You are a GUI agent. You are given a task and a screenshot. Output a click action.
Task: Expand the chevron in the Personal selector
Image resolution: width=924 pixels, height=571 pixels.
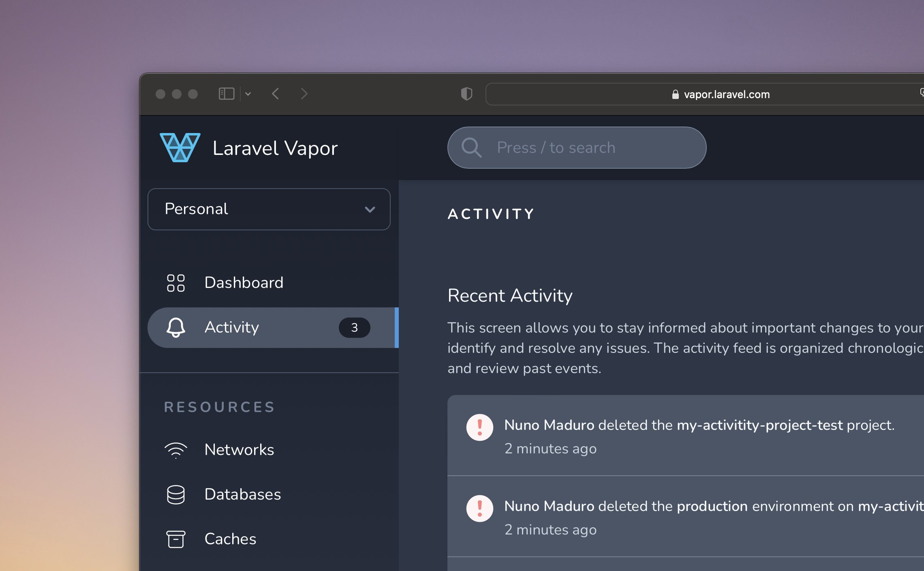click(370, 210)
